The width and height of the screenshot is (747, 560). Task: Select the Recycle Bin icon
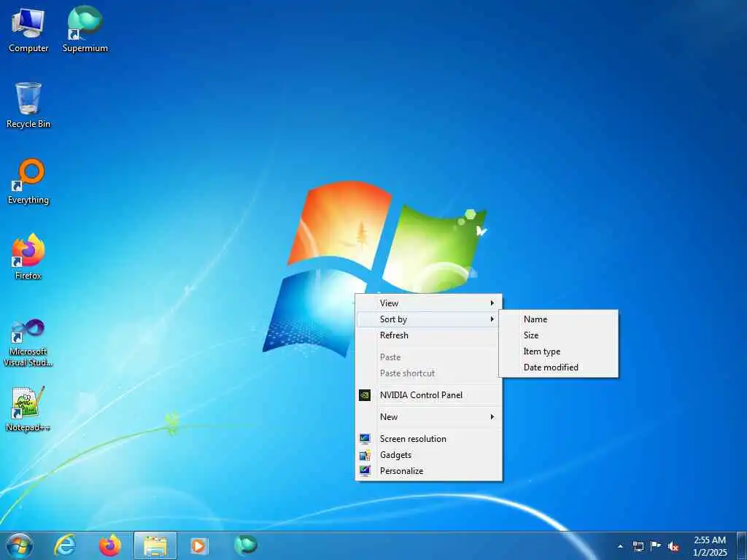pos(28,105)
